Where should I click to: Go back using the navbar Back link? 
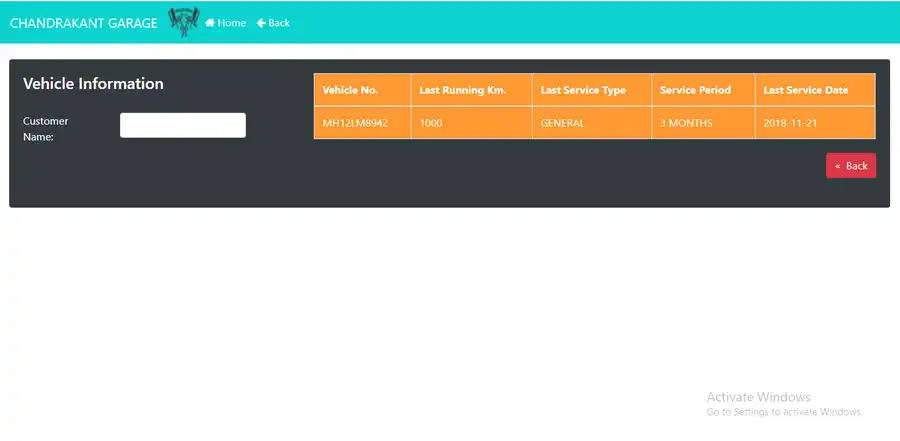pyautogui.click(x=278, y=23)
